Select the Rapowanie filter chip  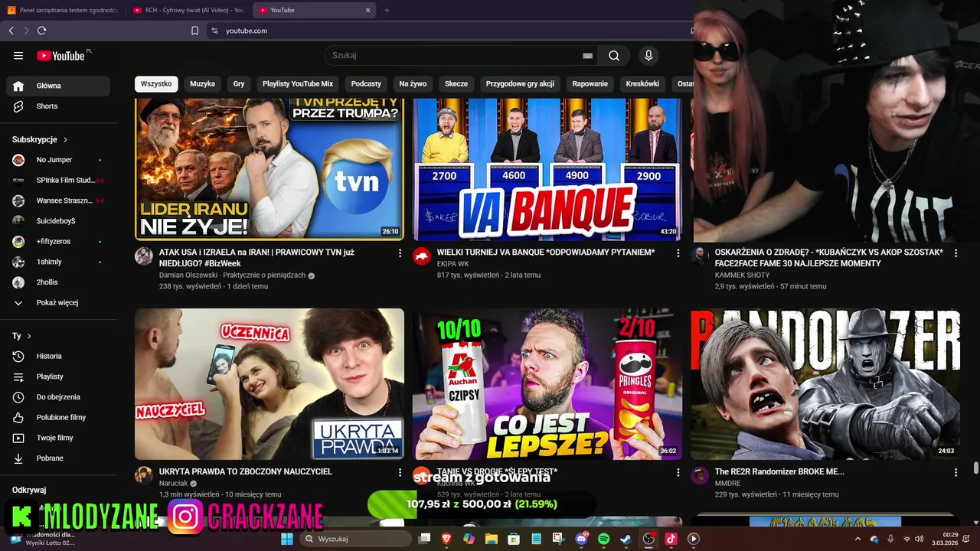coord(590,84)
